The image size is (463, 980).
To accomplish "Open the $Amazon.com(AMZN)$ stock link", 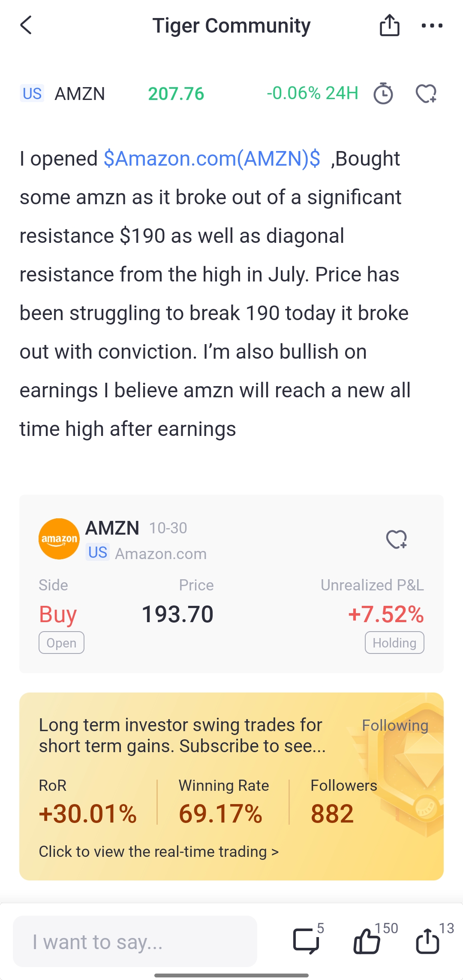I will pos(212,159).
